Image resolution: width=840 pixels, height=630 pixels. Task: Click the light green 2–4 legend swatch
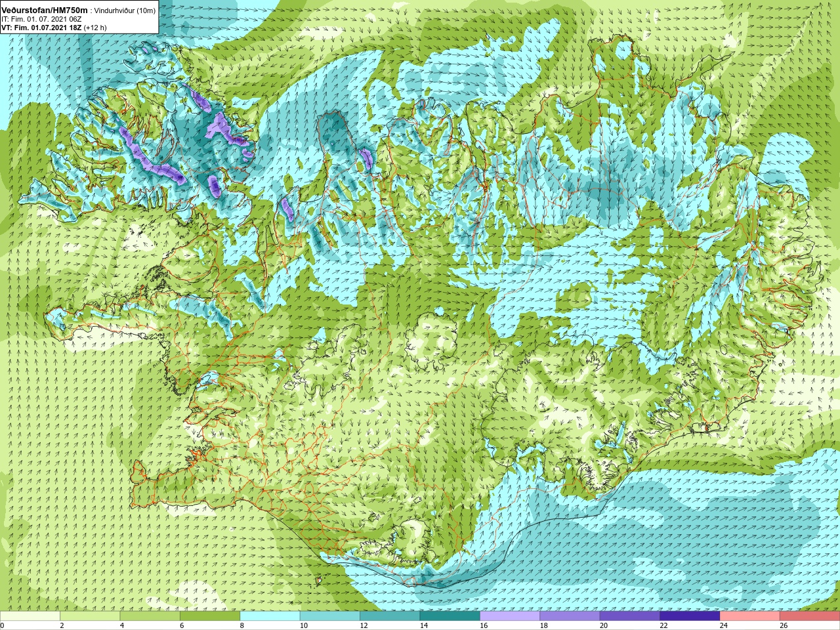(91, 616)
